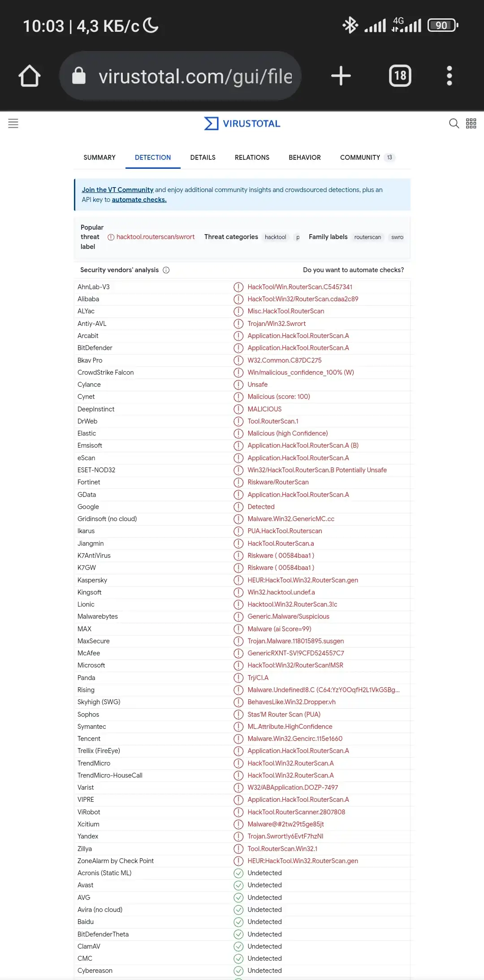Open the browser three-dot overflow menu

[x=449, y=76]
